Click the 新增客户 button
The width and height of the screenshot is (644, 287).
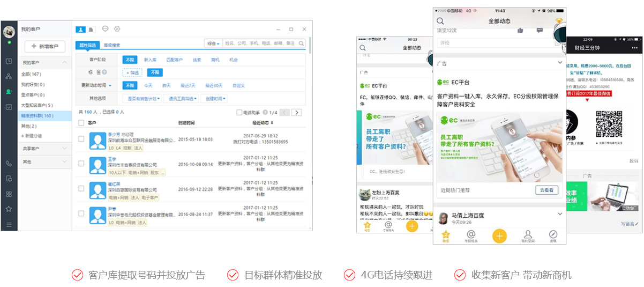coord(45,47)
